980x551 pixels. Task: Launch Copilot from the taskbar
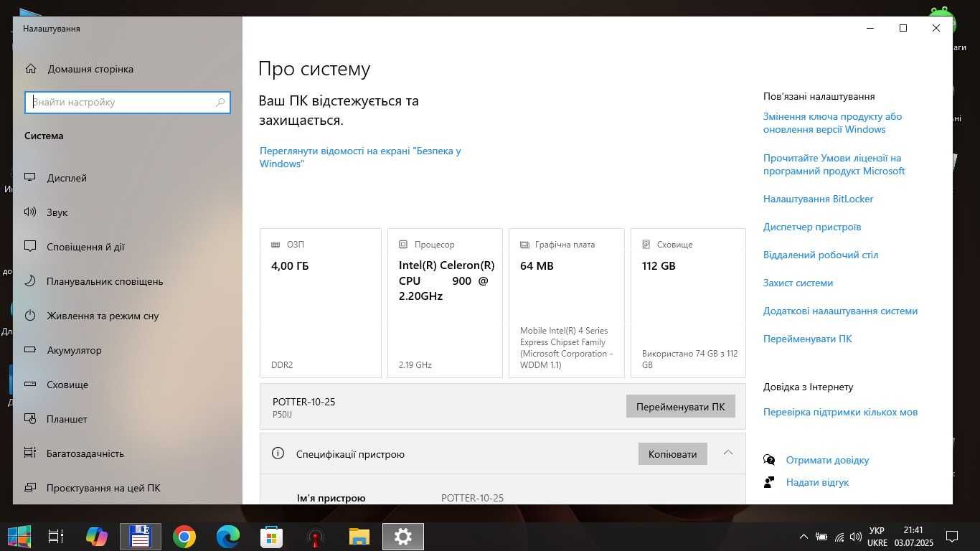(x=97, y=536)
